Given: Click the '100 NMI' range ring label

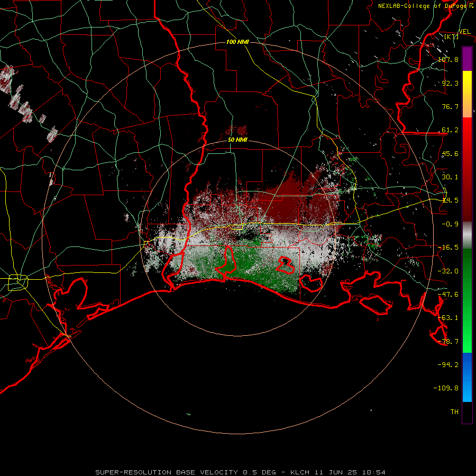Looking at the screenshot, I should pyautogui.click(x=237, y=42).
